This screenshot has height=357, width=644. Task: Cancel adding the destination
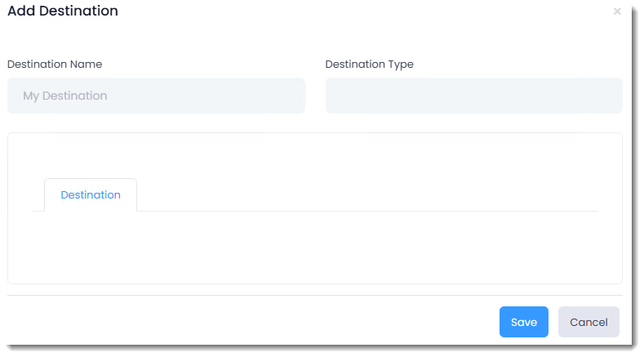click(588, 322)
